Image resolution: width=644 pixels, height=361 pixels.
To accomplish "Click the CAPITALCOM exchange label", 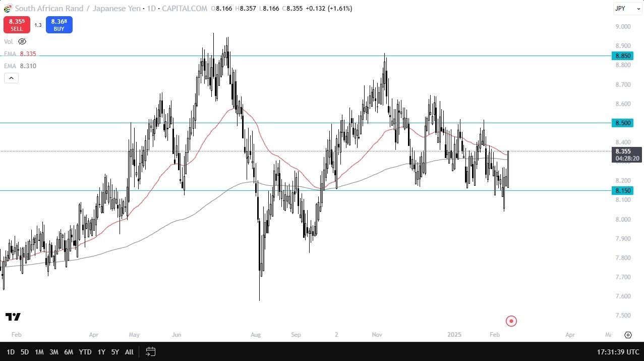I will (x=184, y=9).
